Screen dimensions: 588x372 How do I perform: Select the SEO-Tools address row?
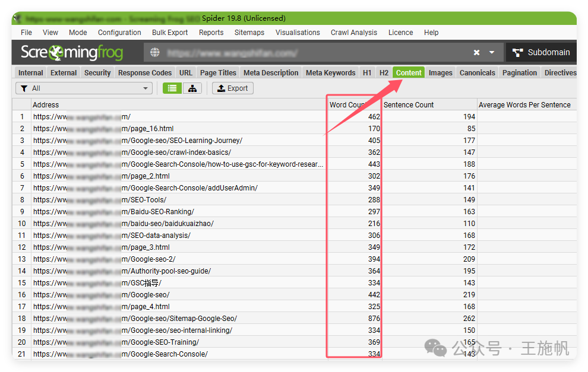coord(179,200)
